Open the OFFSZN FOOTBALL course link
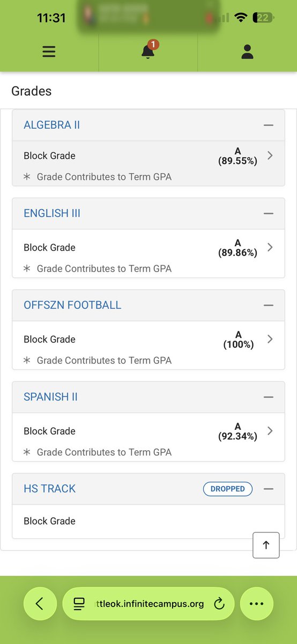This screenshot has height=644, width=297. tap(72, 305)
